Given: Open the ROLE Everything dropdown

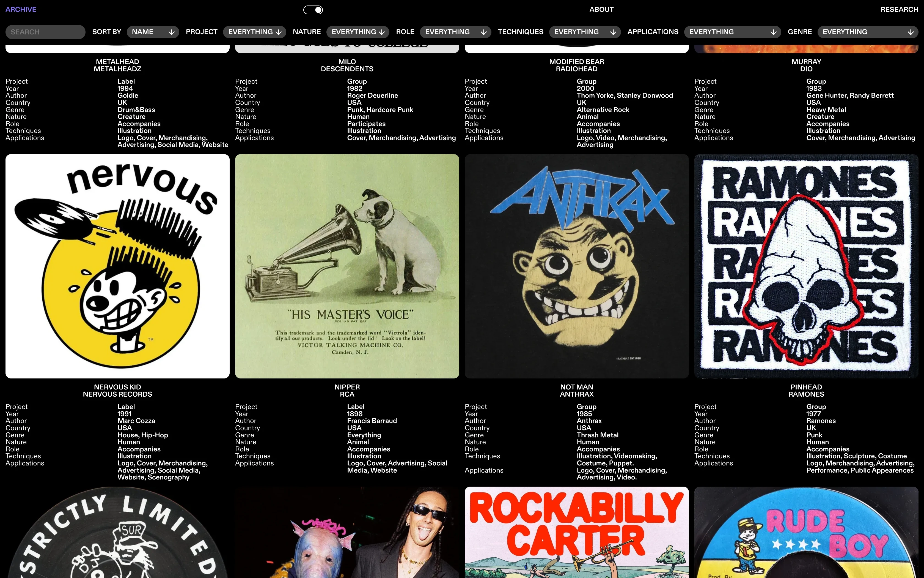Looking at the screenshot, I should pos(456,32).
